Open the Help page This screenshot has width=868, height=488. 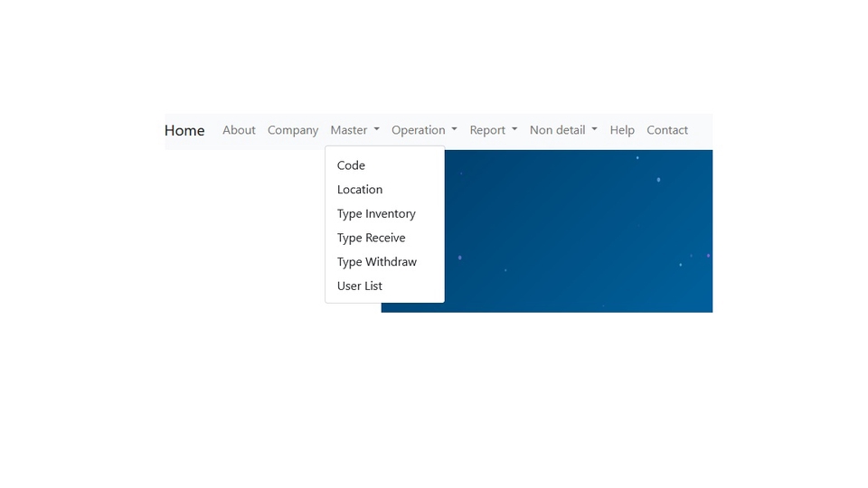coord(622,130)
